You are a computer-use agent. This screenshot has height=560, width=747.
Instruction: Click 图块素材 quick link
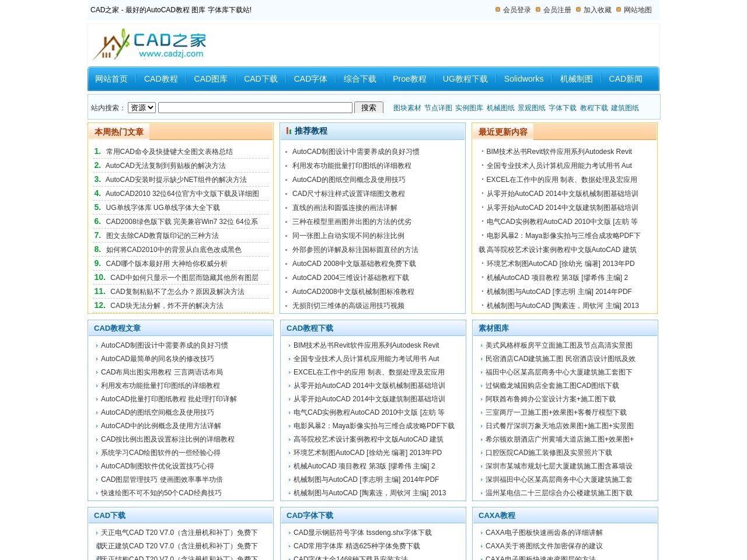407,108
